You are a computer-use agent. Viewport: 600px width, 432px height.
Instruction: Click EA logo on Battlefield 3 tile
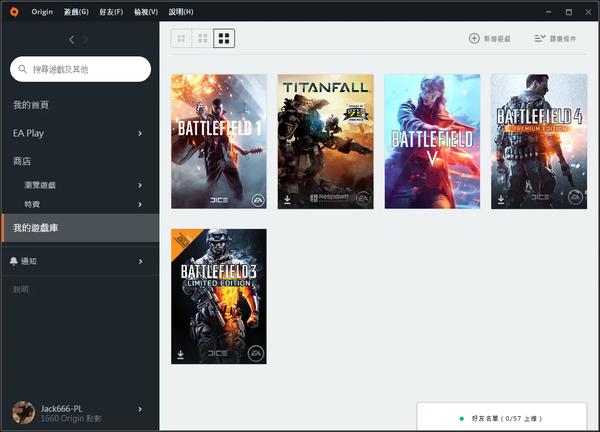[256, 354]
